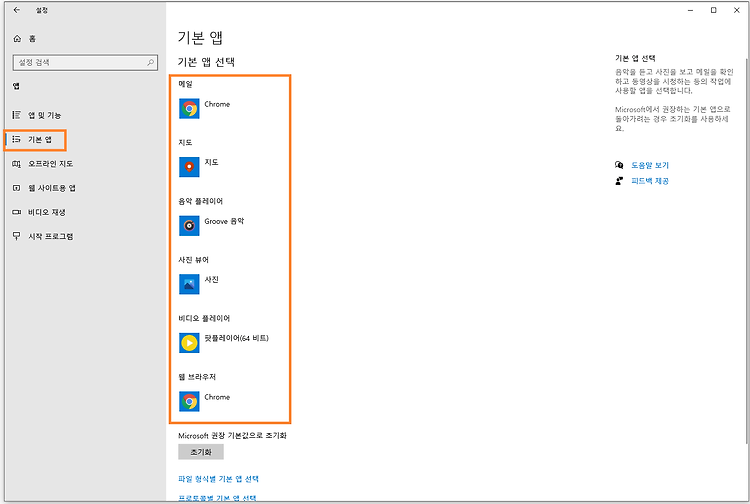
Task: Maximize the Settings window
Action: click(713, 10)
